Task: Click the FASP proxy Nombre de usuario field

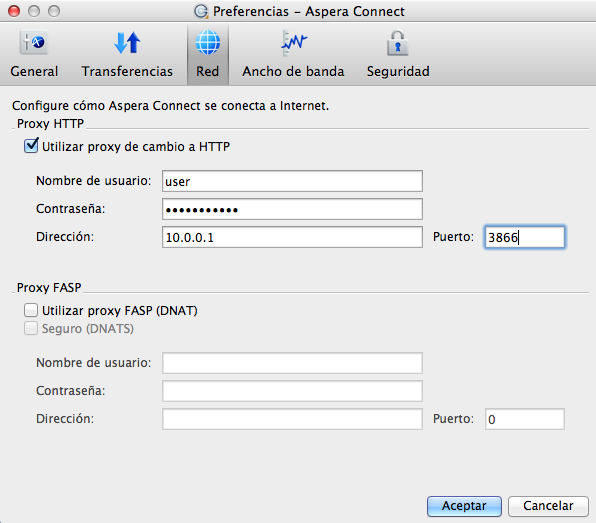Action: pyautogui.click(x=292, y=363)
